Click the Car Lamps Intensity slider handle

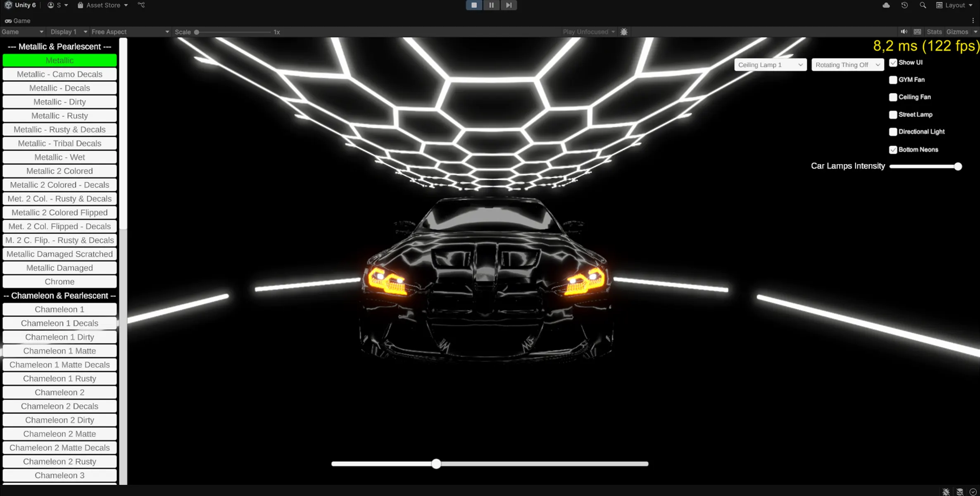(958, 166)
